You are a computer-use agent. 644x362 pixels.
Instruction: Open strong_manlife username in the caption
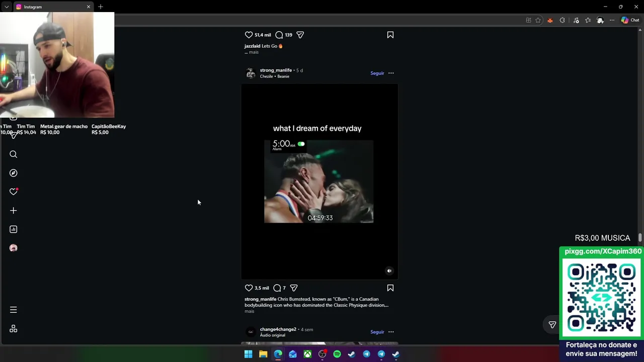click(x=261, y=299)
